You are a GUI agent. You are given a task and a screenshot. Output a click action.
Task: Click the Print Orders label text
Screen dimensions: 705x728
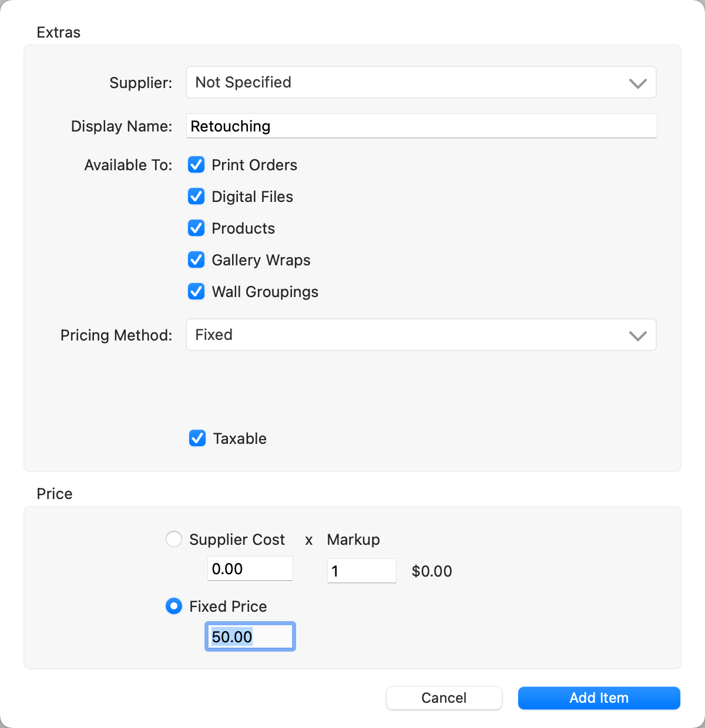coord(254,165)
